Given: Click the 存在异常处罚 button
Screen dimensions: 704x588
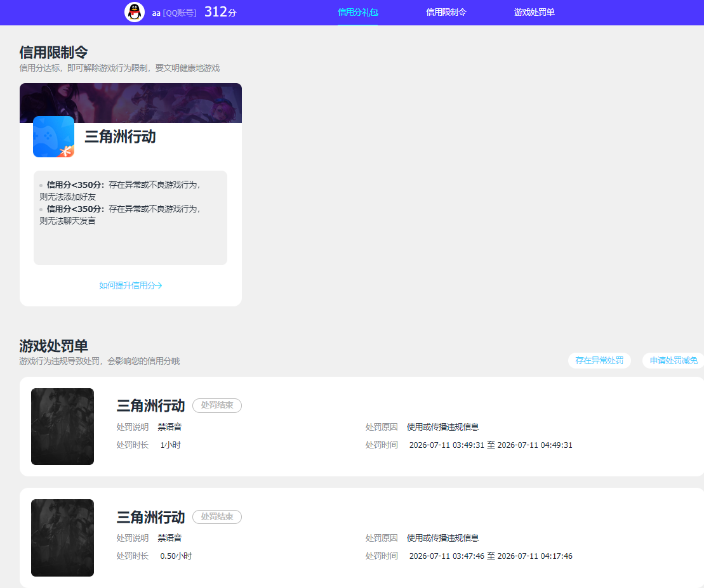Looking at the screenshot, I should [599, 360].
